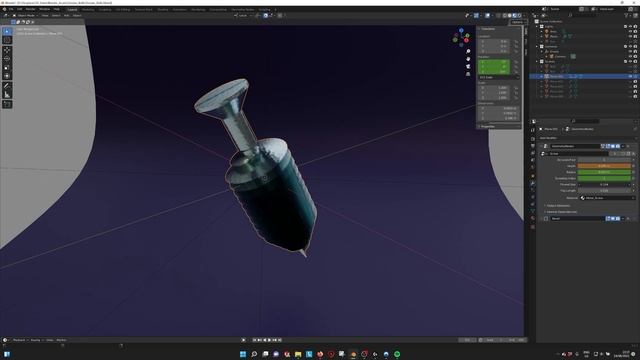
Task: Select the Scale tool in toolbar
Action: [7, 67]
